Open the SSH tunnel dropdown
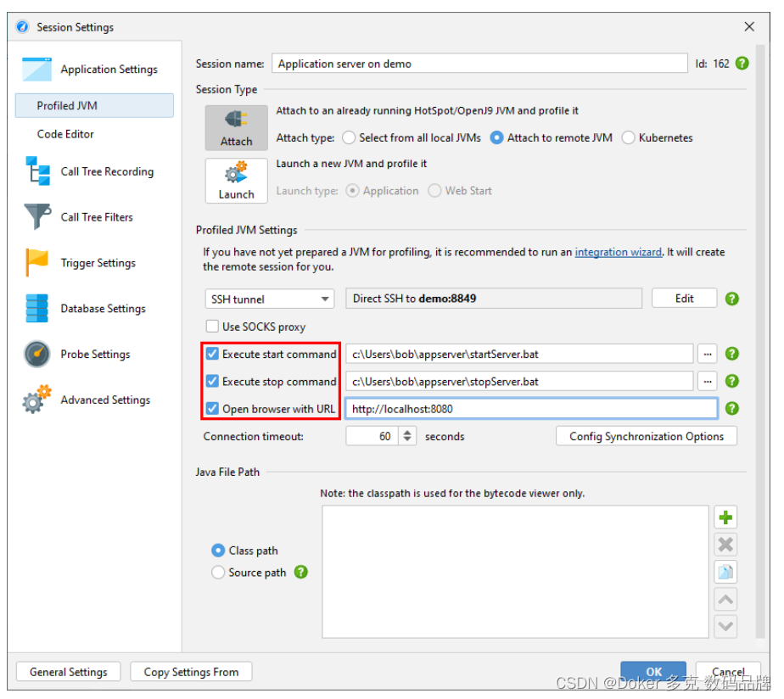Viewport: 784px width, 699px height. [325, 298]
